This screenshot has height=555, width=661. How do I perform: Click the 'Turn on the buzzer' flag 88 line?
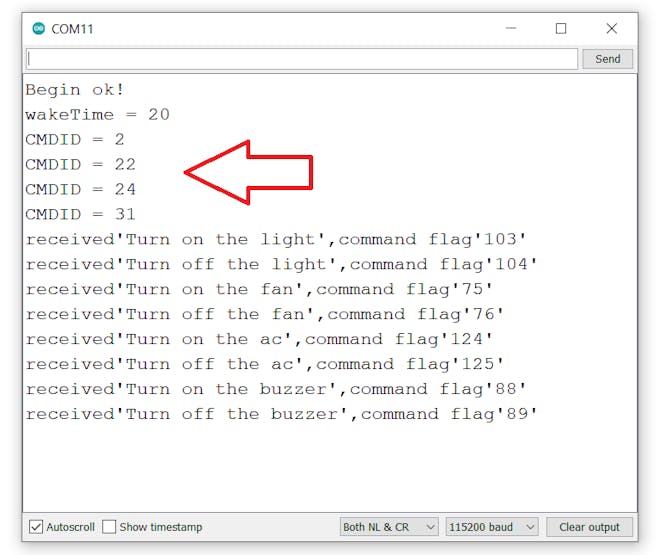tap(276, 389)
